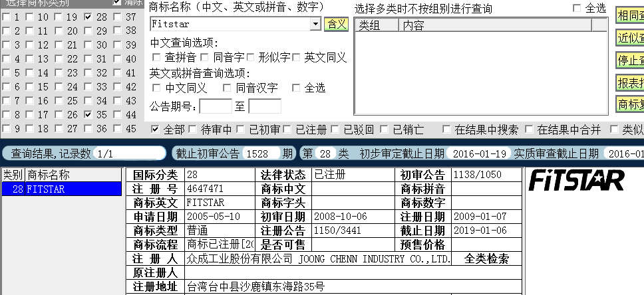Filter by 已初审 status
644x295 pixels.
coord(240,130)
